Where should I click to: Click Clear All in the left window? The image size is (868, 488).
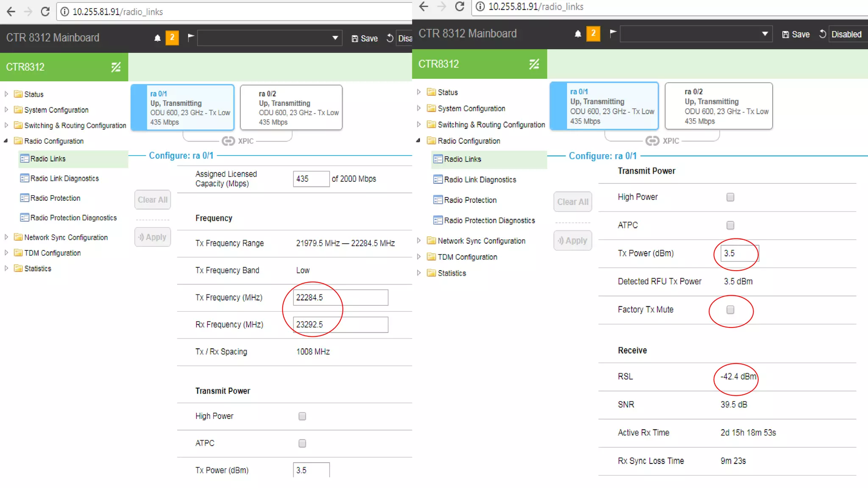point(153,200)
